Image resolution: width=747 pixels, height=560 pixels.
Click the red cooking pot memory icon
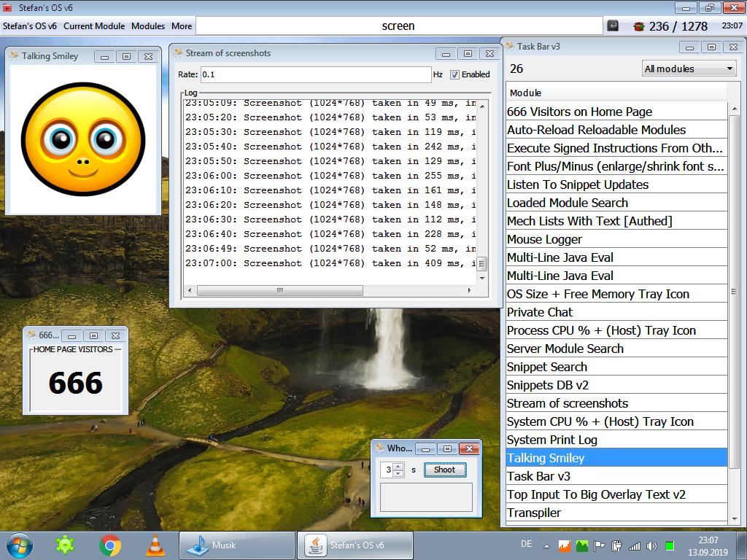point(639,26)
